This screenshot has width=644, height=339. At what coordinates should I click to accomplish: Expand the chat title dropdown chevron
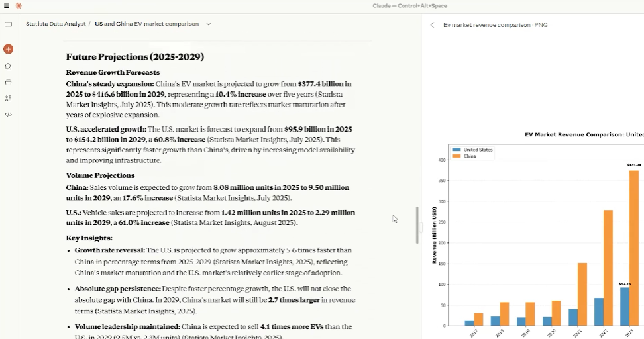point(209,24)
